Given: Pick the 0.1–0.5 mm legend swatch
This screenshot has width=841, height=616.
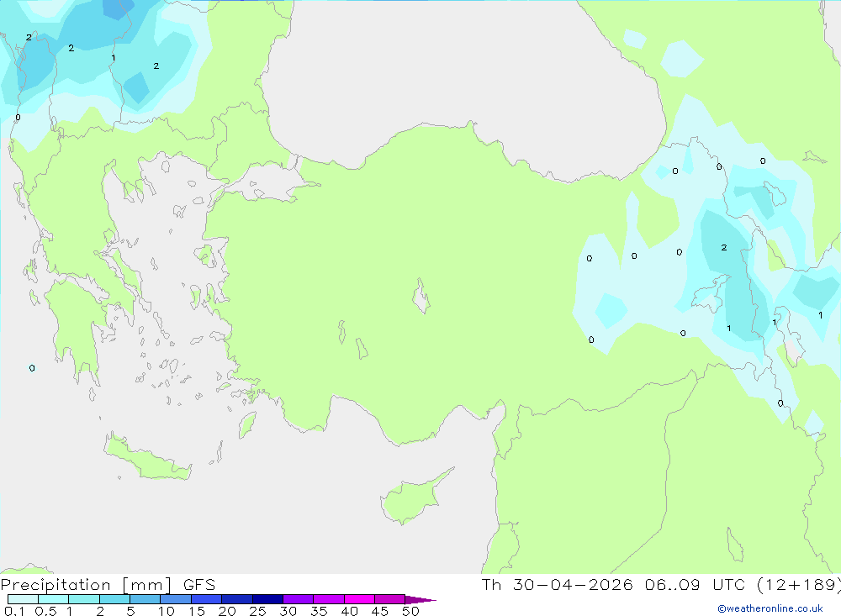Looking at the screenshot, I should click(23, 599).
